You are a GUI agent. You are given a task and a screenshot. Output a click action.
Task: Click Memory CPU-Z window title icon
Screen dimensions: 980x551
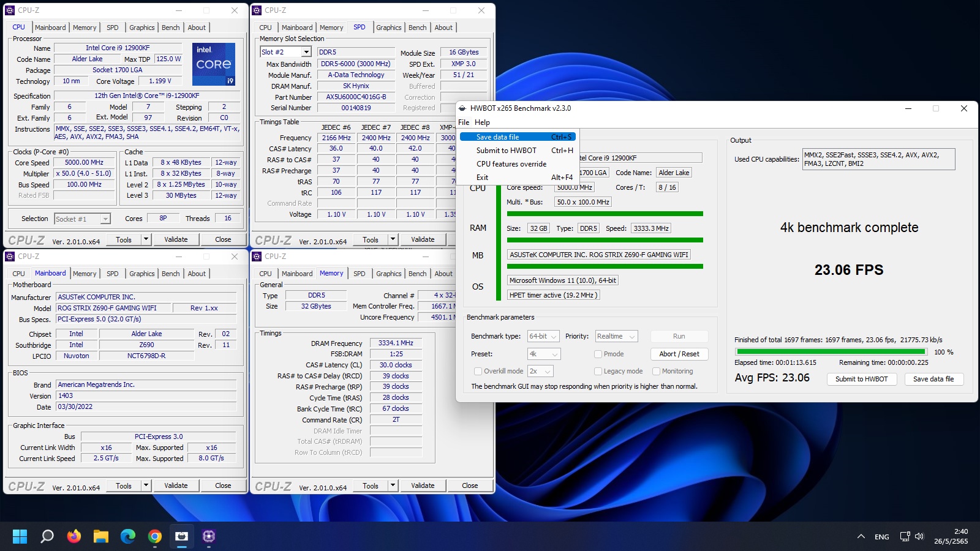click(257, 257)
